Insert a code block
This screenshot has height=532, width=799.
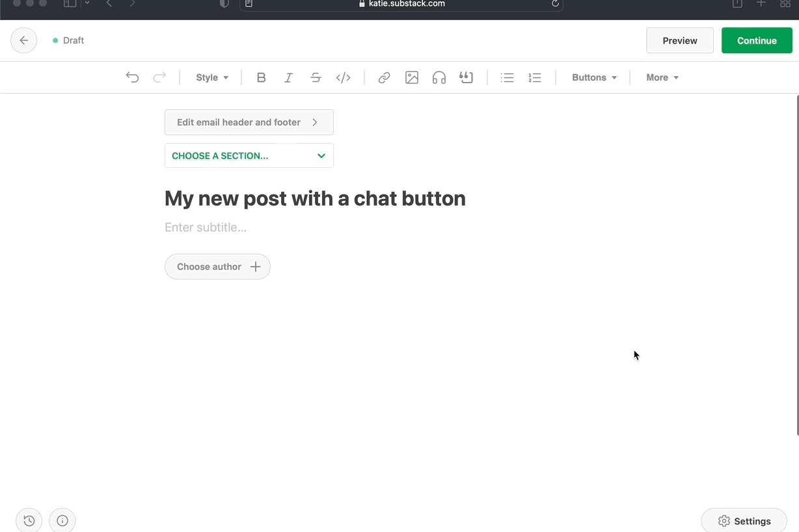(343, 77)
